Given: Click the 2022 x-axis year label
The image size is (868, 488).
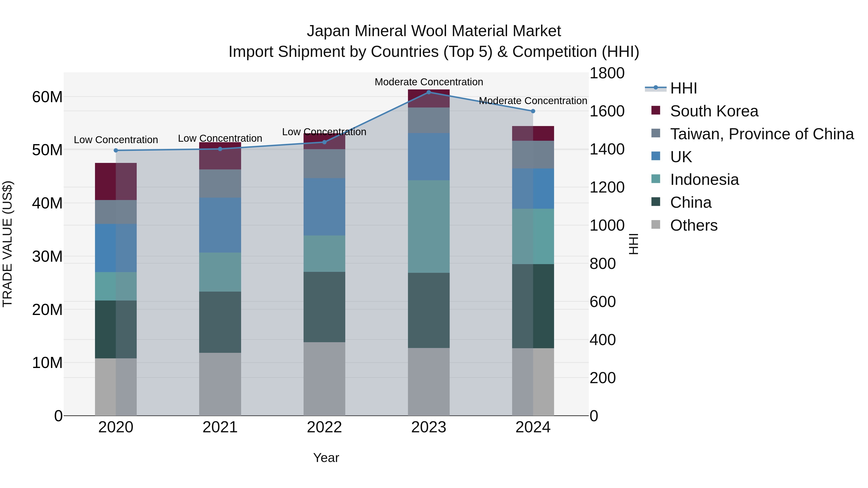Looking at the screenshot, I should pos(325,427).
